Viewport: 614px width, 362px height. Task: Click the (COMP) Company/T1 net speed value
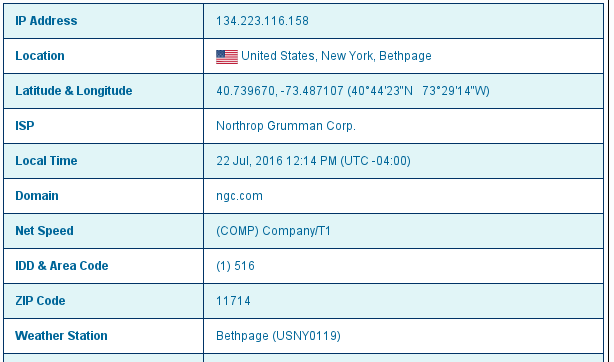coord(273,231)
